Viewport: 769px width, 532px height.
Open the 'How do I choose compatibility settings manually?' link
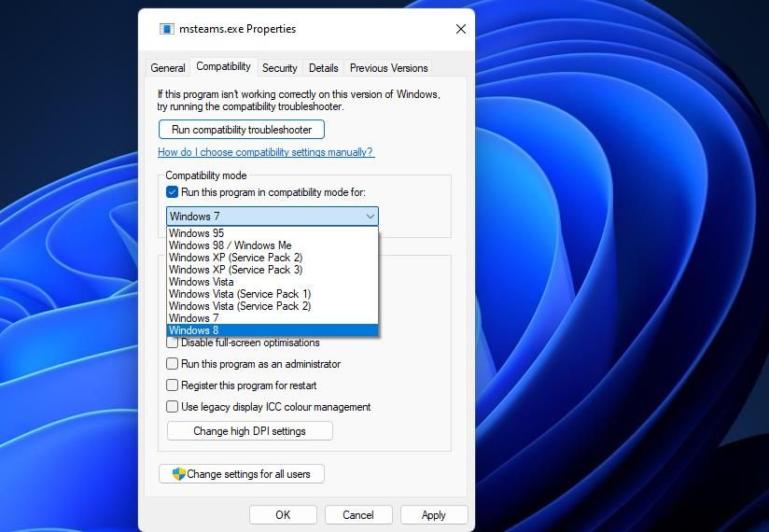tap(266, 152)
